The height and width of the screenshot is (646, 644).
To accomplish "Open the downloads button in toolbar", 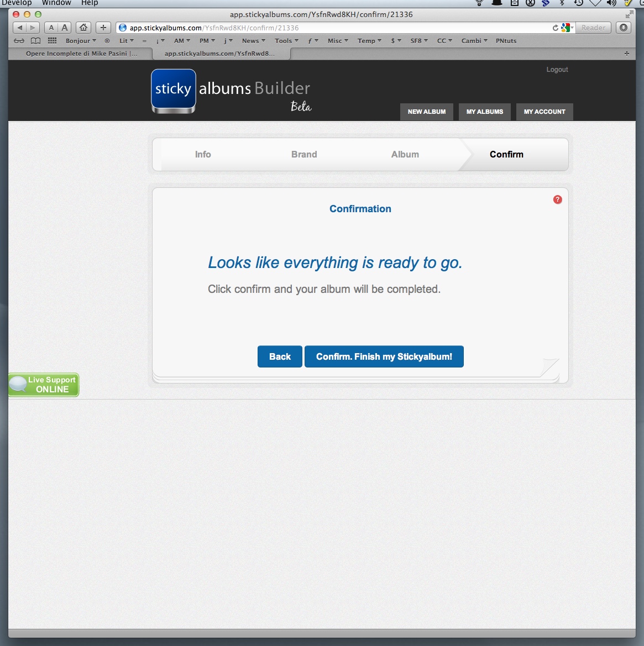I will pyautogui.click(x=624, y=28).
